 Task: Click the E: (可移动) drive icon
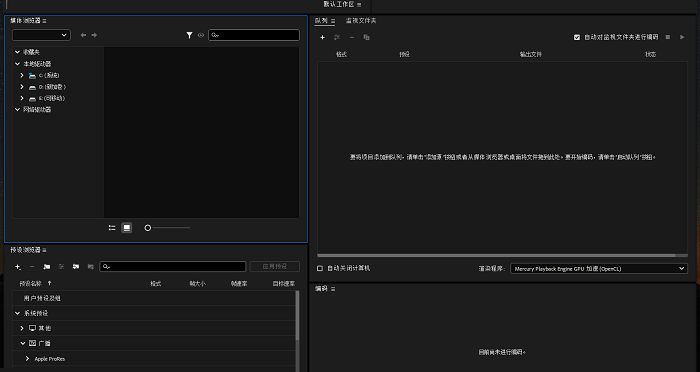32,98
